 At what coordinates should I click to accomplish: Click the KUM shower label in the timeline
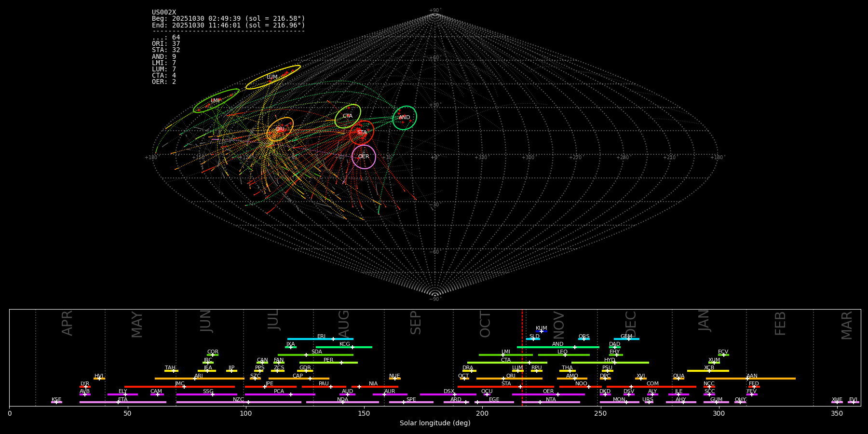pos(542,328)
